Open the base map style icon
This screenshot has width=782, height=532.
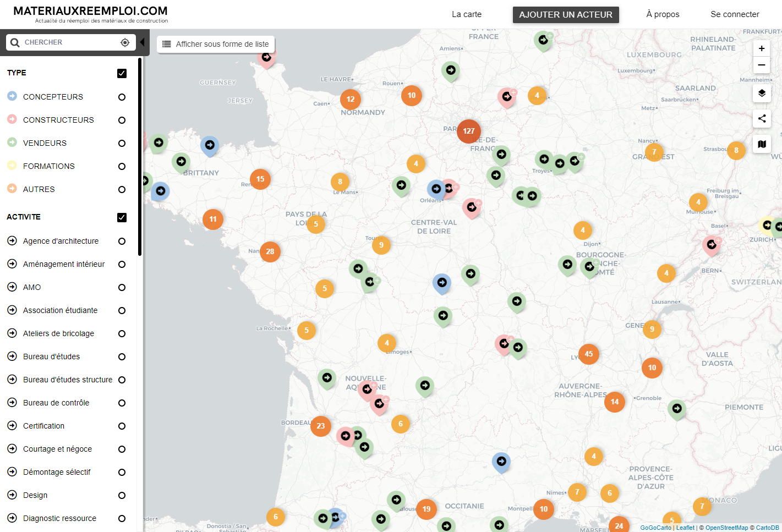(762, 144)
